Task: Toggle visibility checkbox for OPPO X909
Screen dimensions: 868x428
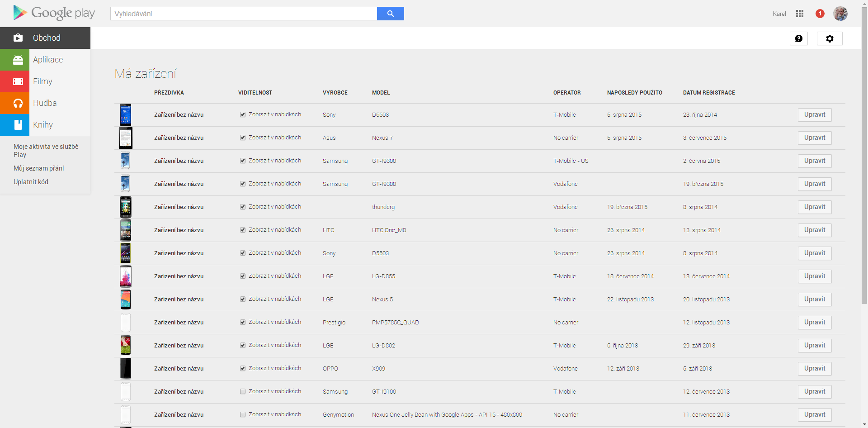Action: tap(243, 368)
